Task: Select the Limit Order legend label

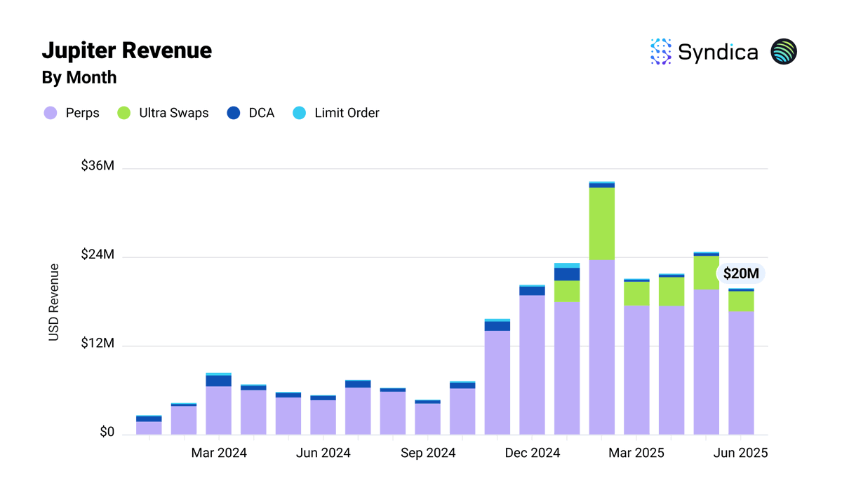Action: coord(347,113)
